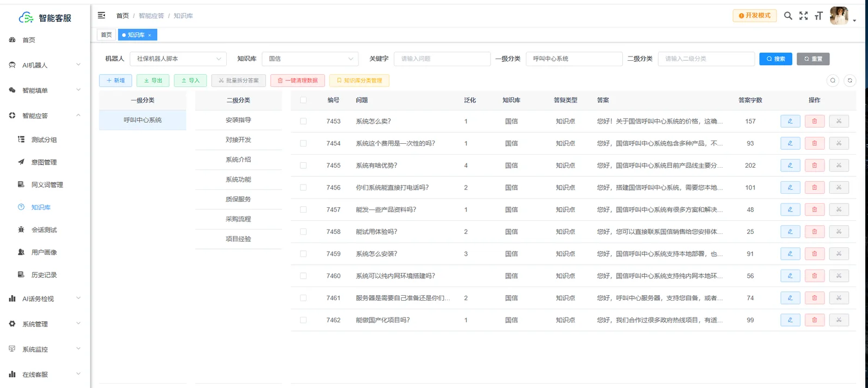Click the round search toggle icon above the table
This screenshot has width=868, height=388.
point(833,80)
